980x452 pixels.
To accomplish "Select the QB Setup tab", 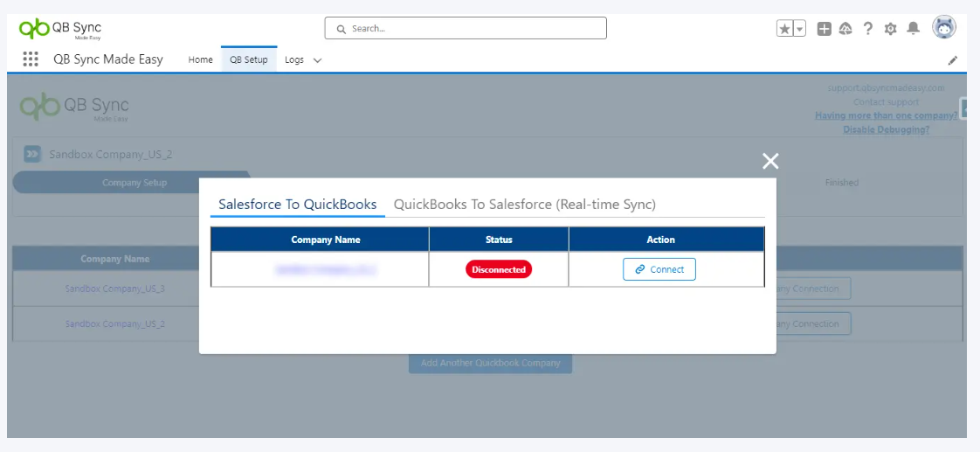I will coord(249,60).
